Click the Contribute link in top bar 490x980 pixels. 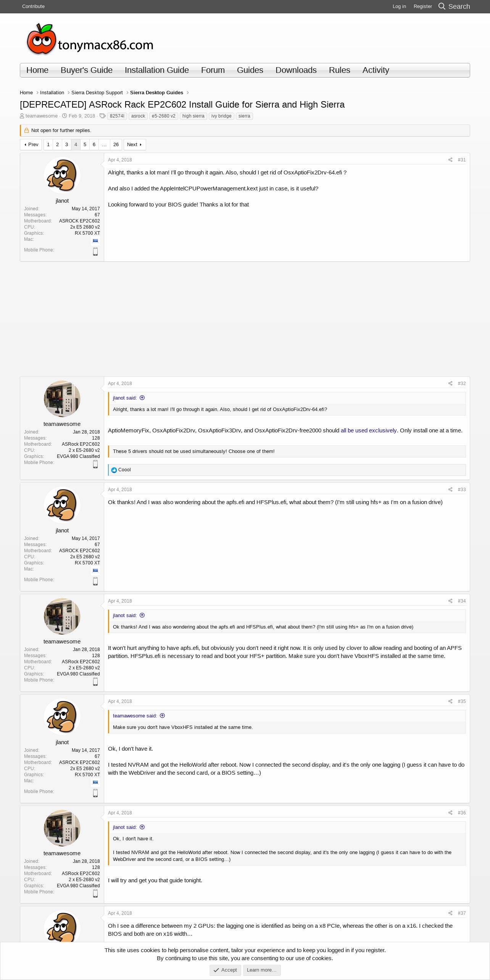click(33, 6)
